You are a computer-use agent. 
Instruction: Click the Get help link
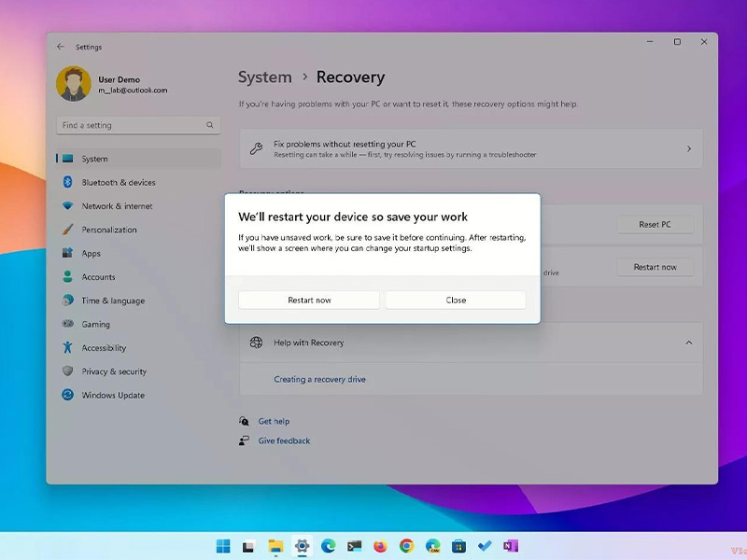(274, 422)
